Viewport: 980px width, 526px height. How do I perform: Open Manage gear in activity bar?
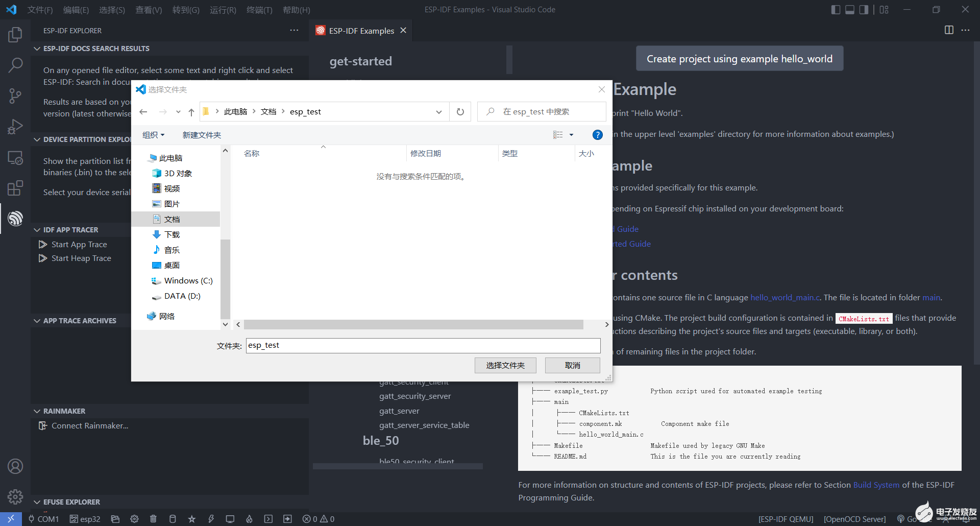15,496
